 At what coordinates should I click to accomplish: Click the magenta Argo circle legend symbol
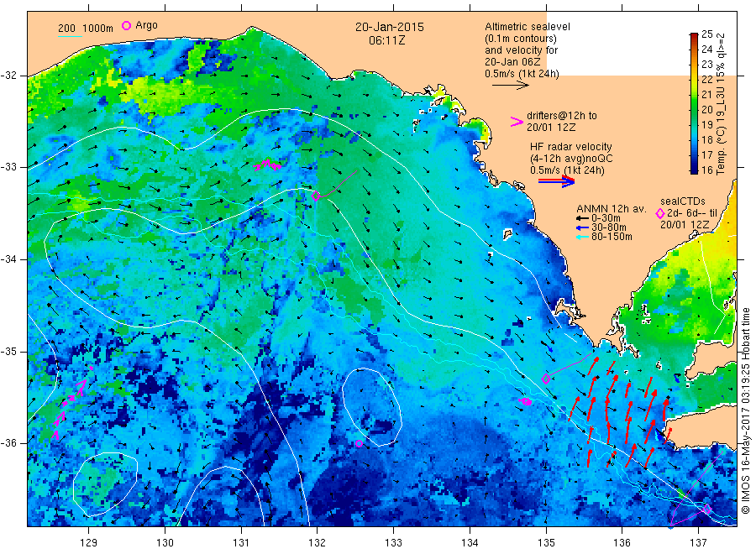[x=126, y=25]
